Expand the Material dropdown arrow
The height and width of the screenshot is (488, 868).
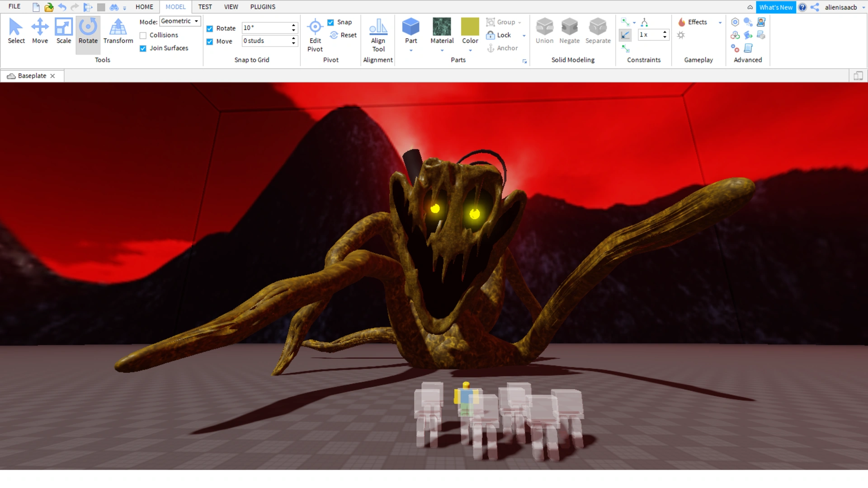[x=442, y=51]
